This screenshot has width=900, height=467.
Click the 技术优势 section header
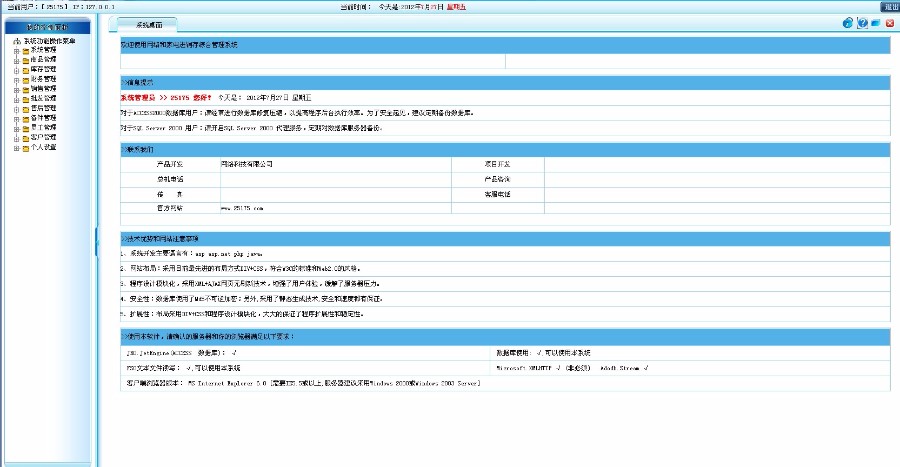click(x=505, y=239)
